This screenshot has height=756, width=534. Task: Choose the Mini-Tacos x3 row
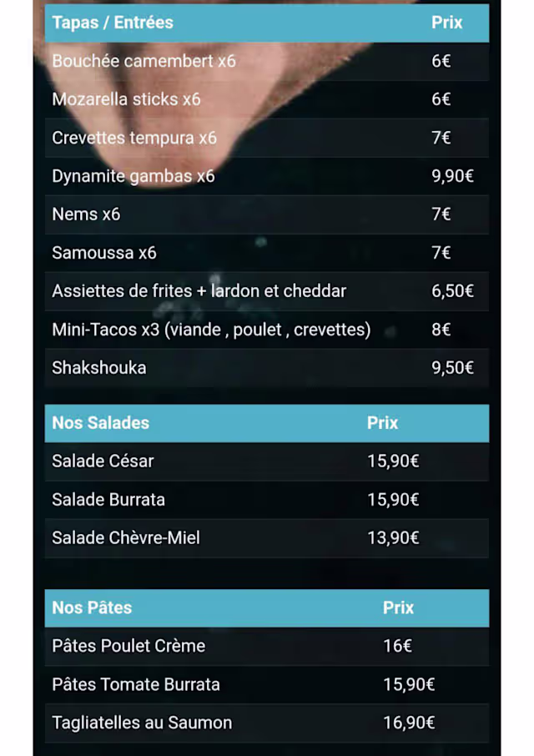(211, 330)
